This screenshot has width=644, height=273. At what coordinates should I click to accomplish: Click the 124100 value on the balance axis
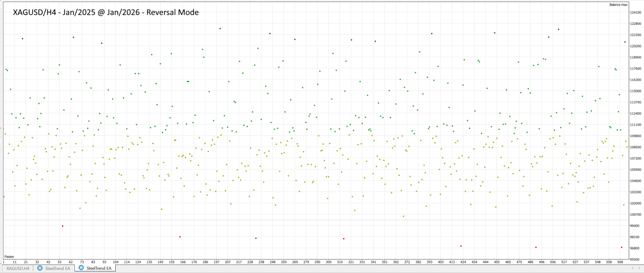tap(635, 12)
